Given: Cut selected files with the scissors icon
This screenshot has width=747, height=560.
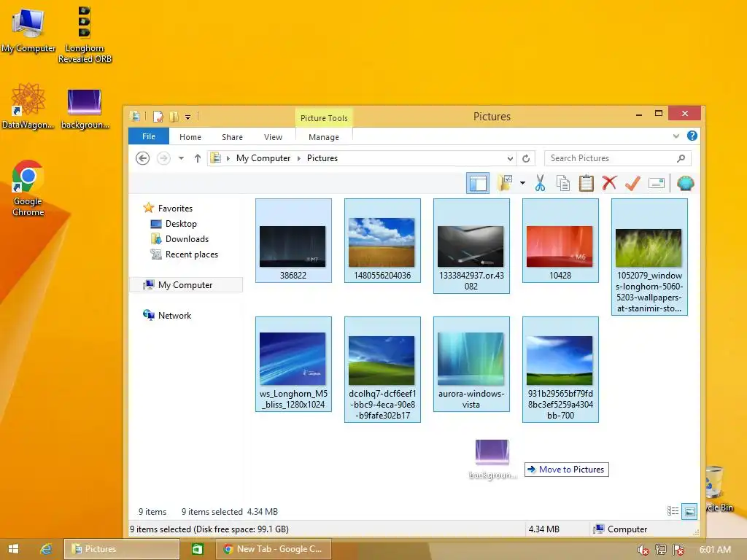Looking at the screenshot, I should pyautogui.click(x=540, y=183).
